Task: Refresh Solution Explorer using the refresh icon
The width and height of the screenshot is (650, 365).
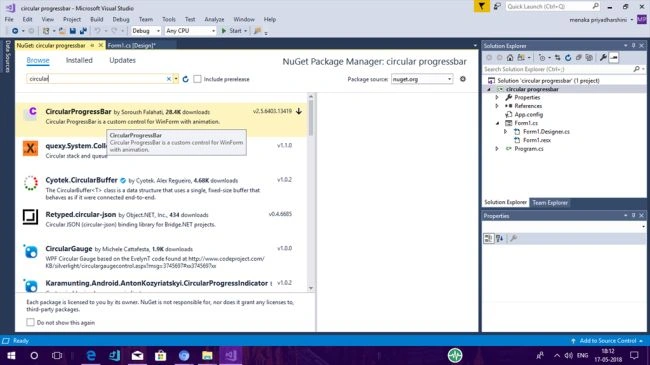Action: 568,58
